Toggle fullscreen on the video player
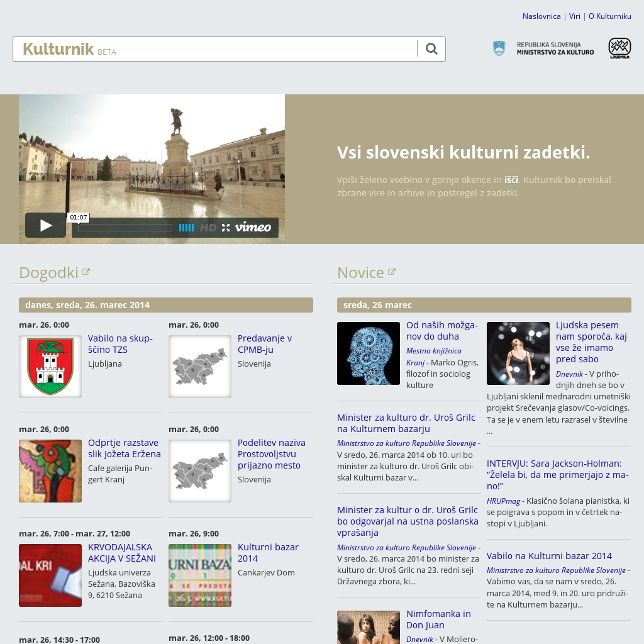 [226, 228]
